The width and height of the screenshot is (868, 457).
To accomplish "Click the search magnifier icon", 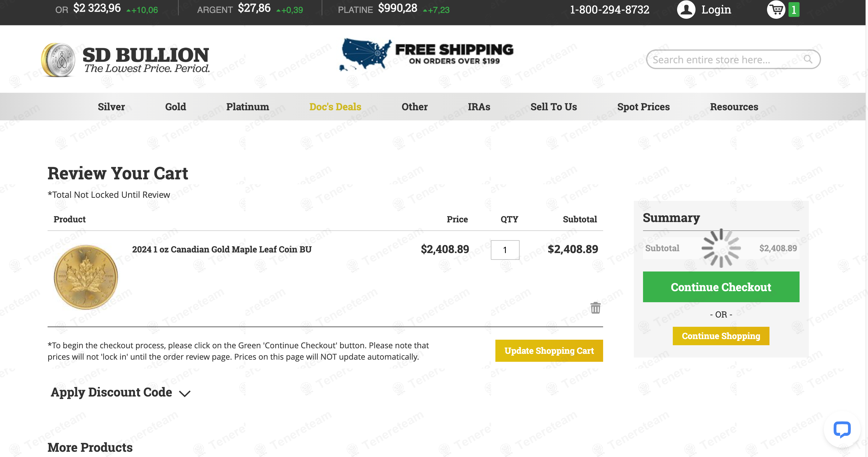I will pos(808,59).
